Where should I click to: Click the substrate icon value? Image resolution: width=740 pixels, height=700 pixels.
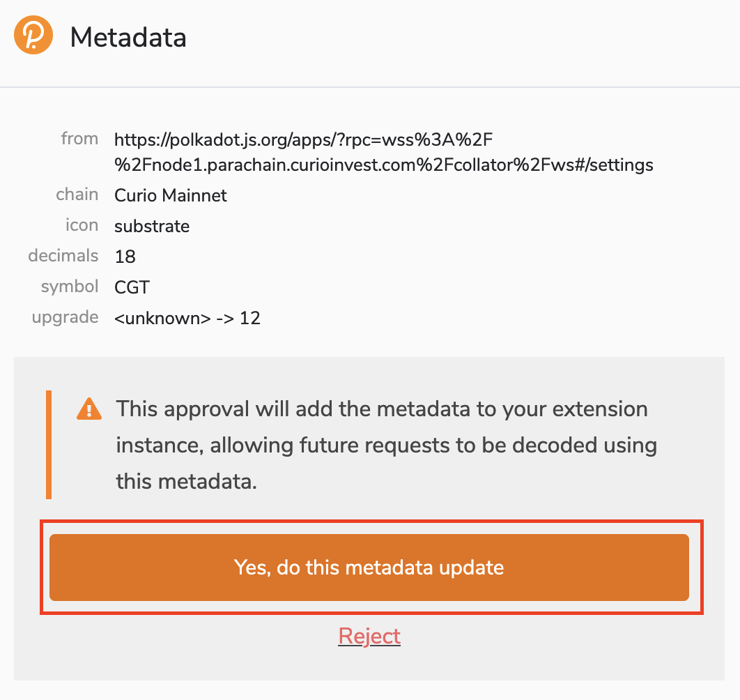[x=152, y=227]
